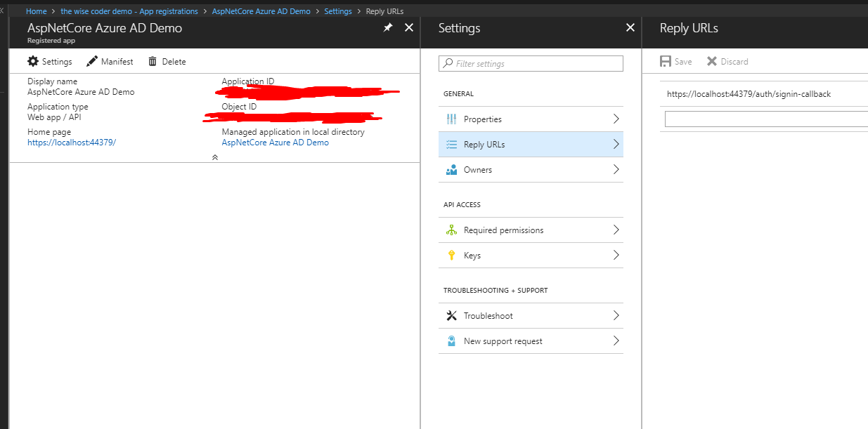The height and width of the screenshot is (429, 868).
Task: Click the search icon in Filter settings
Action: tap(448, 64)
